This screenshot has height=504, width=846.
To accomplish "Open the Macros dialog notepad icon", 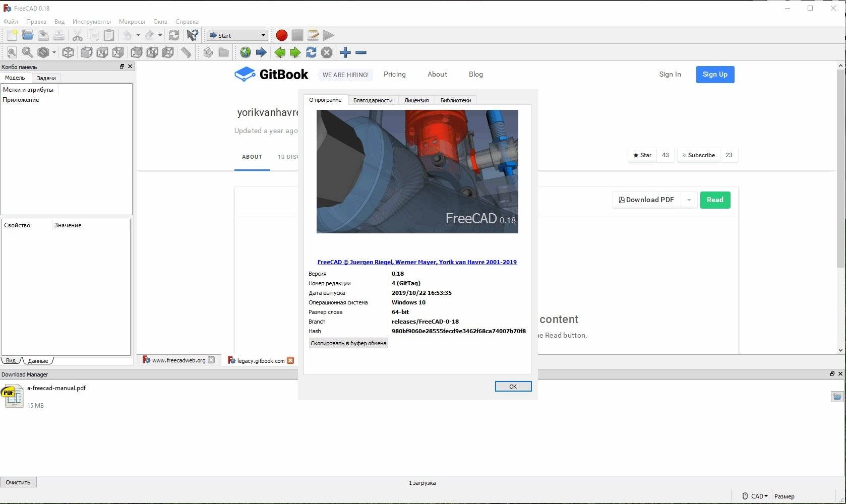I will pos(313,35).
